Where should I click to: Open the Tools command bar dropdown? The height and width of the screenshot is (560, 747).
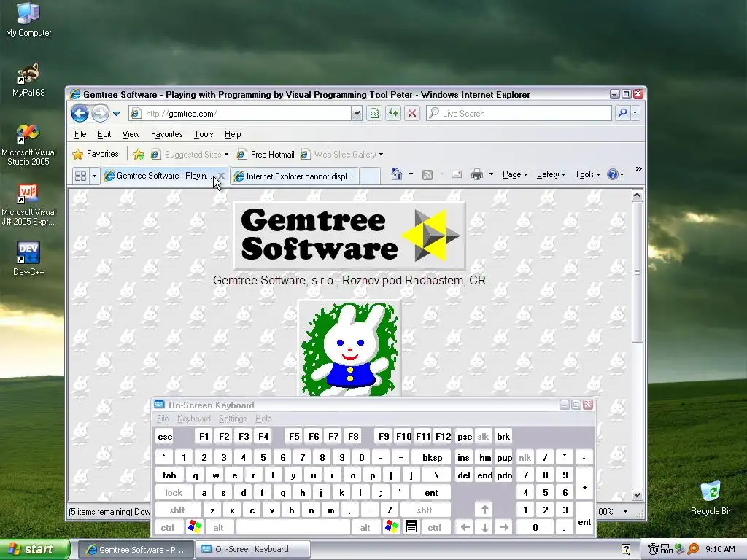(x=588, y=174)
